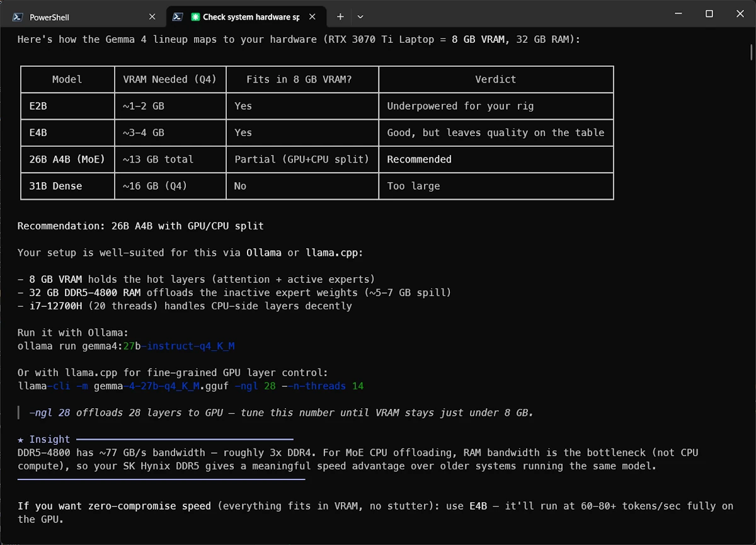Click the 'Model' column header
756x545 pixels.
point(68,79)
